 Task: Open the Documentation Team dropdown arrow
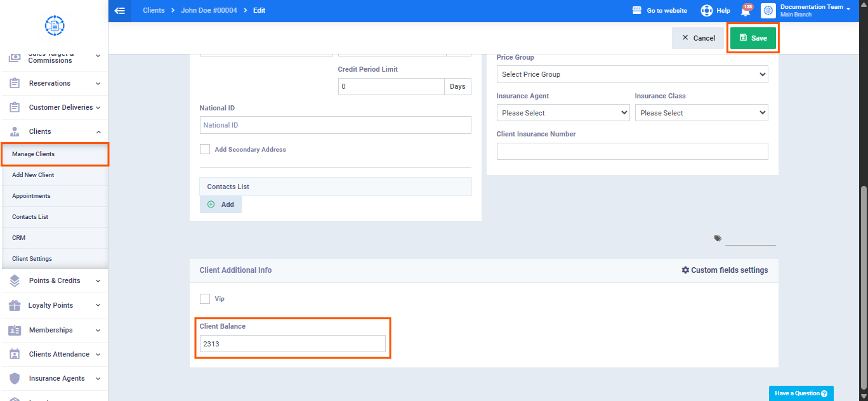pyautogui.click(x=848, y=8)
